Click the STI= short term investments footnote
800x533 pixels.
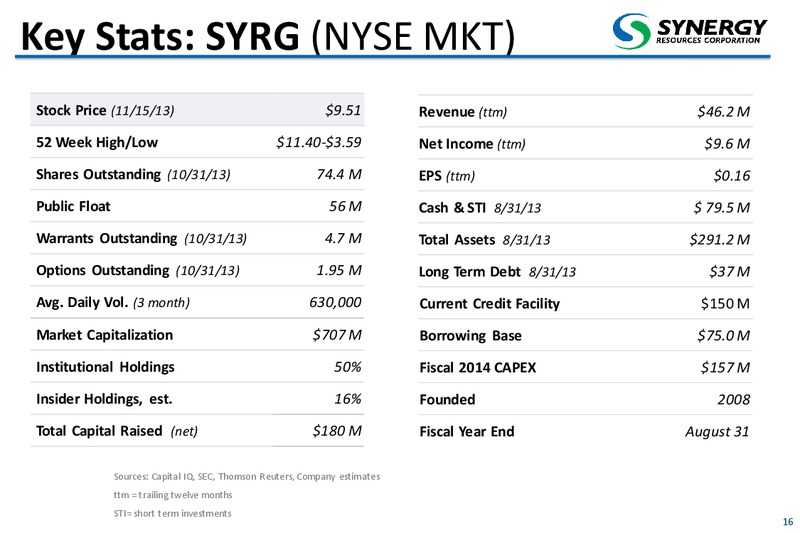tap(172, 513)
